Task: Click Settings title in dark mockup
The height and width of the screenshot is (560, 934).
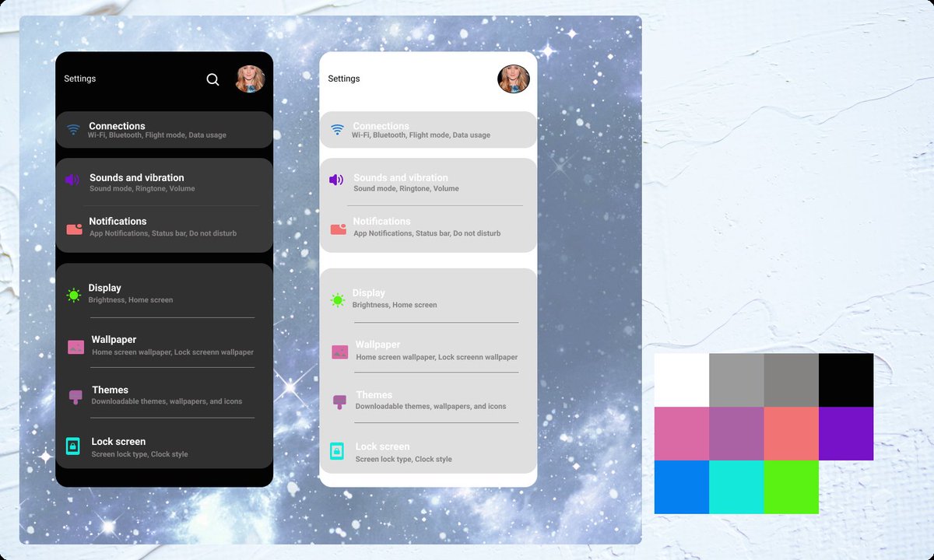Action: (80, 79)
